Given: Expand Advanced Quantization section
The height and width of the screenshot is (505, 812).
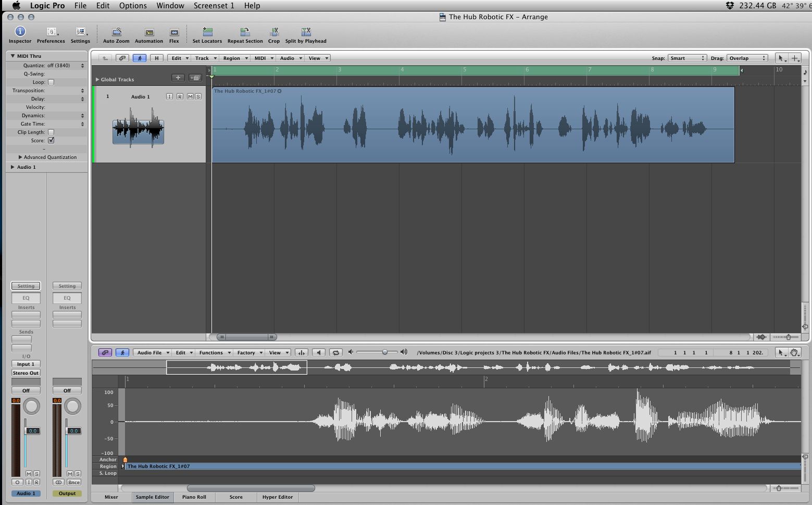Looking at the screenshot, I should [x=20, y=157].
